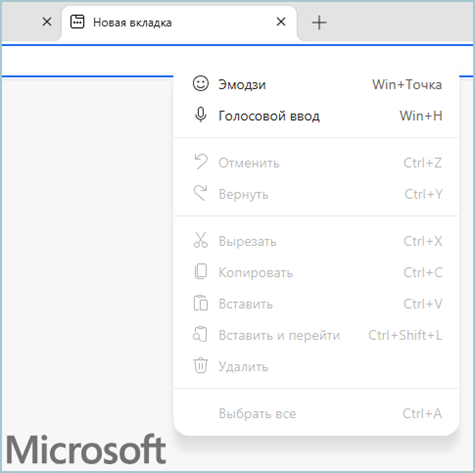Click the Microsoft logo text
Image resolution: width=475 pixels, height=473 pixels.
click(86, 449)
